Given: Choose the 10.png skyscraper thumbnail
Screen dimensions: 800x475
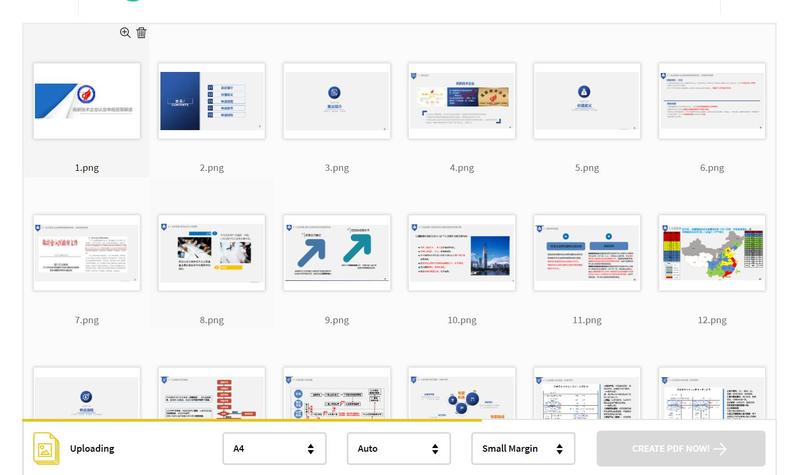Looking at the screenshot, I should coord(462,253).
